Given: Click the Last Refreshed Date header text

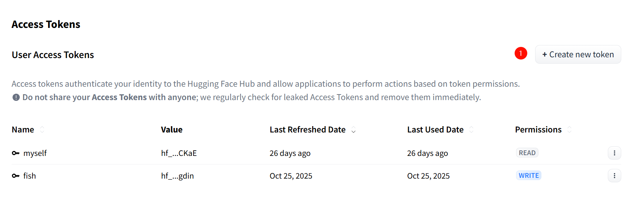Looking at the screenshot, I should coord(307,129).
